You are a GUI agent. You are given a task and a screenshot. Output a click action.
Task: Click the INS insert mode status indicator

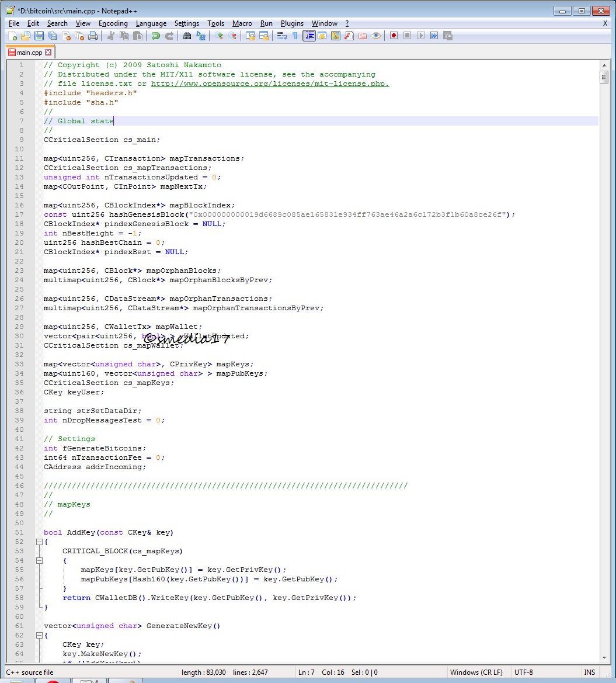pos(590,672)
